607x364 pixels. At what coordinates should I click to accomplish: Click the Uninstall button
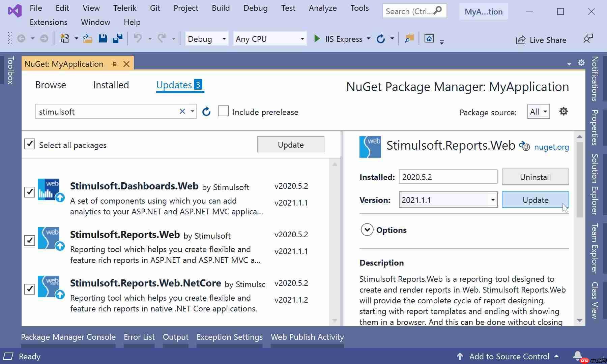(x=535, y=177)
